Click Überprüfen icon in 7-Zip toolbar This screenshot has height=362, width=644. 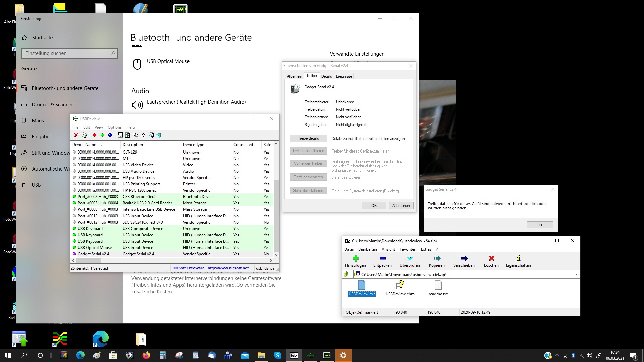tap(410, 261)
